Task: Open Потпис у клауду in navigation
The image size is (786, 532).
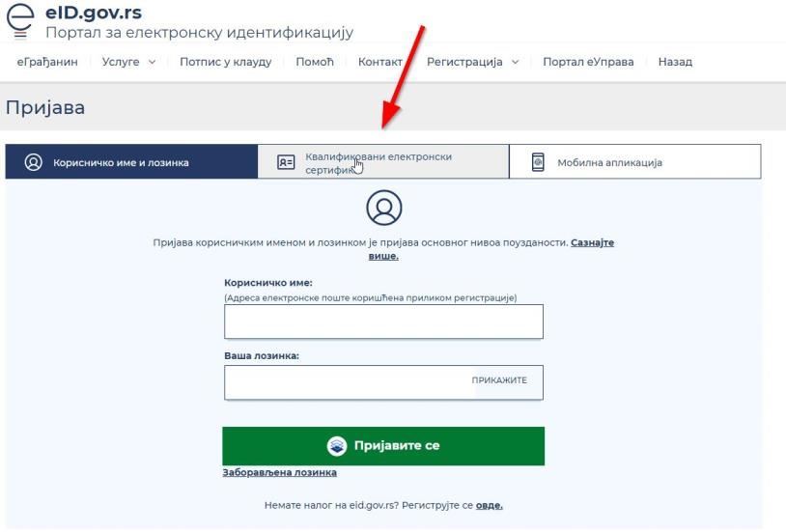Action: click(226, 62)
